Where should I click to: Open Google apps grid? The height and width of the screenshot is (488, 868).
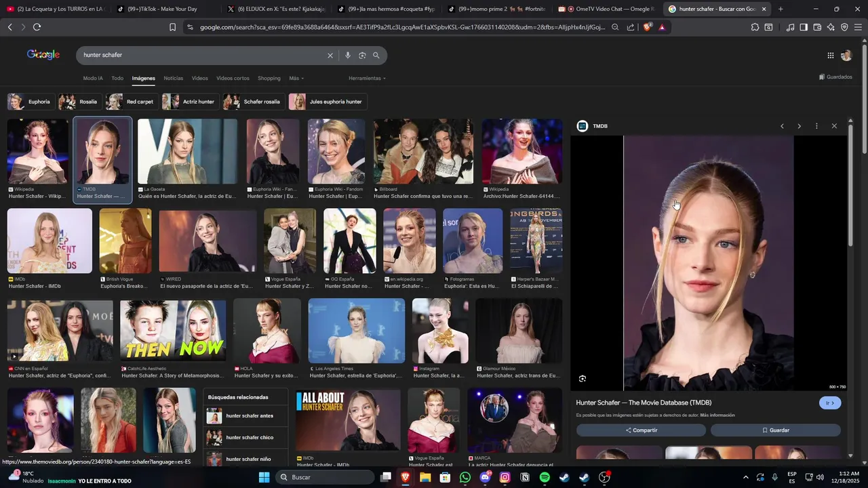pyautogui.click(x=831, y=56)
